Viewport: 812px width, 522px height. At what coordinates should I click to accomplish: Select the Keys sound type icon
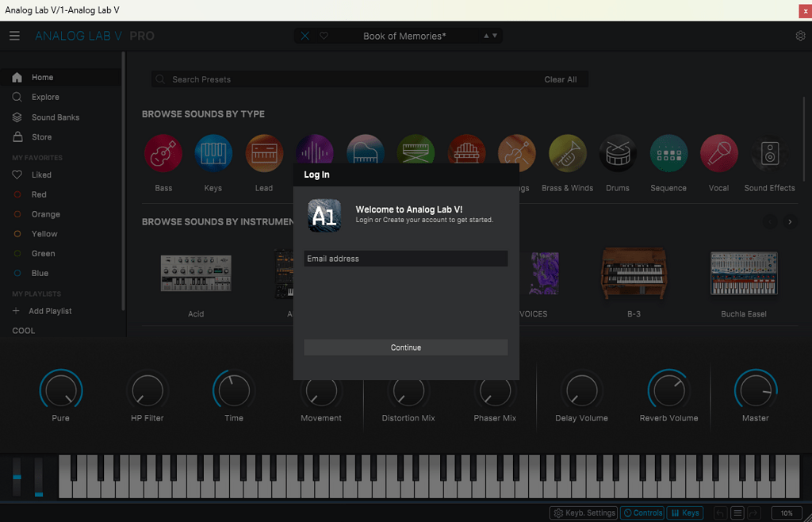tap(213, 152)
